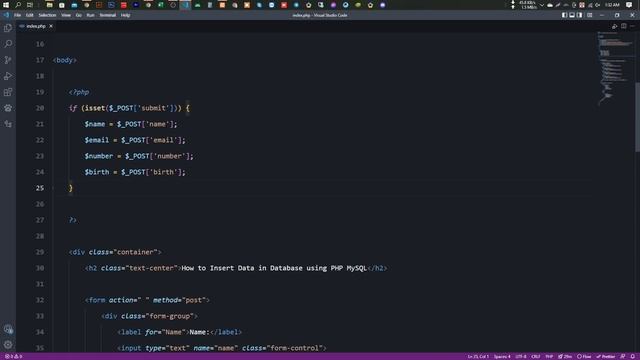
Task: Click the VS Code logo in the title bar
Action: [x=6, y=15]
